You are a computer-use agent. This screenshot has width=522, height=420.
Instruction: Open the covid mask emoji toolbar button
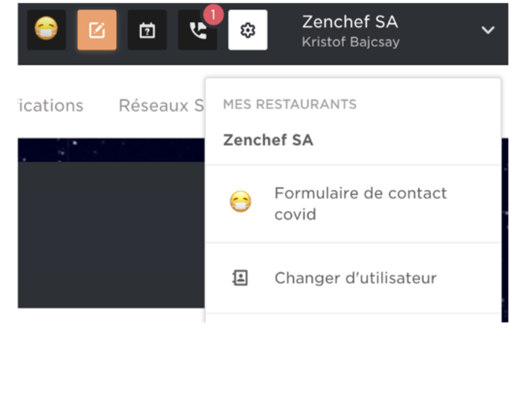46,30
